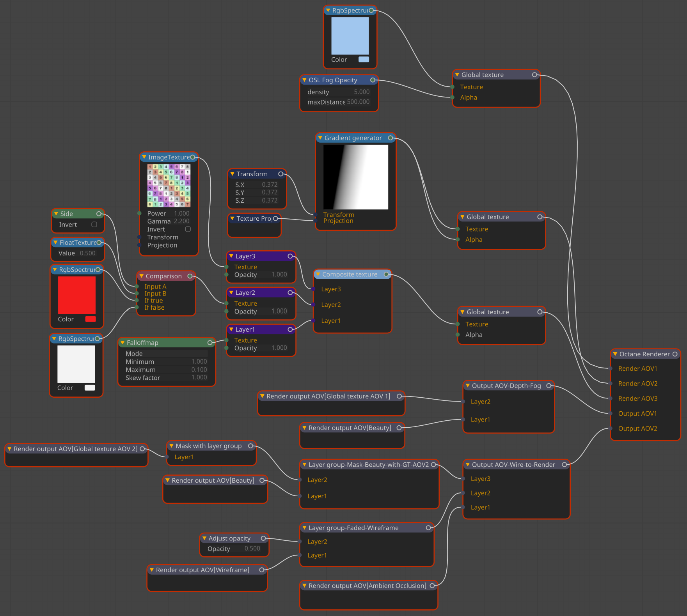The height and width of the screenshot is (616, 687).
Task: Click the OSL Fog Opacity output pin
Action: pyautogui.click(x=373, y=80)
